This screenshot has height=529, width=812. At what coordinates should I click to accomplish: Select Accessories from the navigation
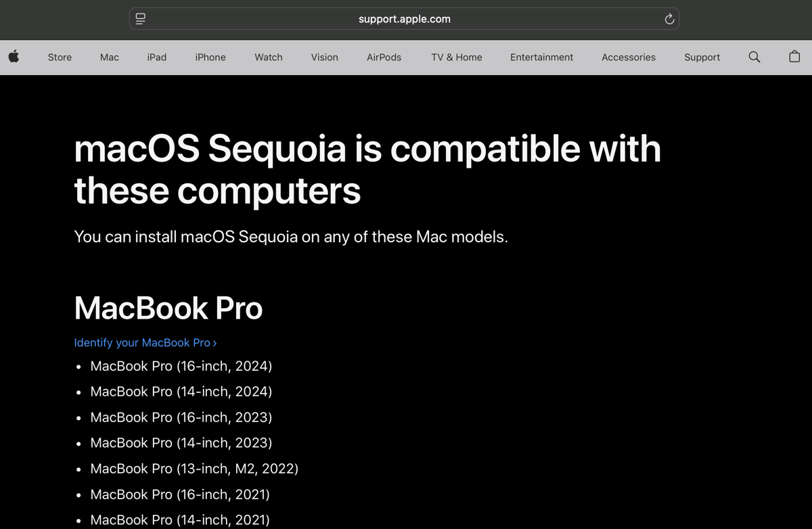coord(629,57)
